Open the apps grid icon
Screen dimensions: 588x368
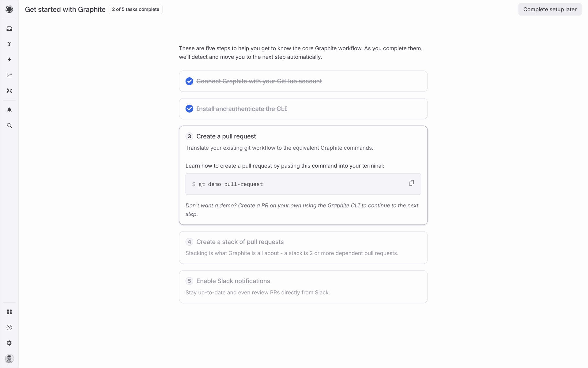(9, 312)
